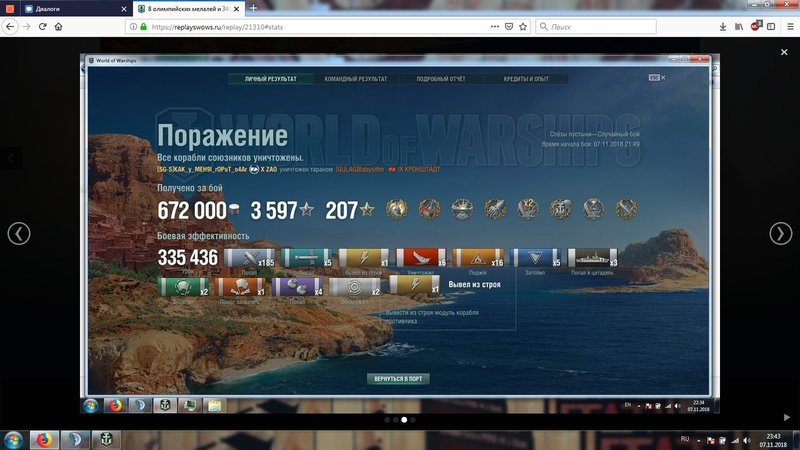Start the gallery slideshow play arrow
This screenshot has width=800, height=450.
click(x=787, y=417)
